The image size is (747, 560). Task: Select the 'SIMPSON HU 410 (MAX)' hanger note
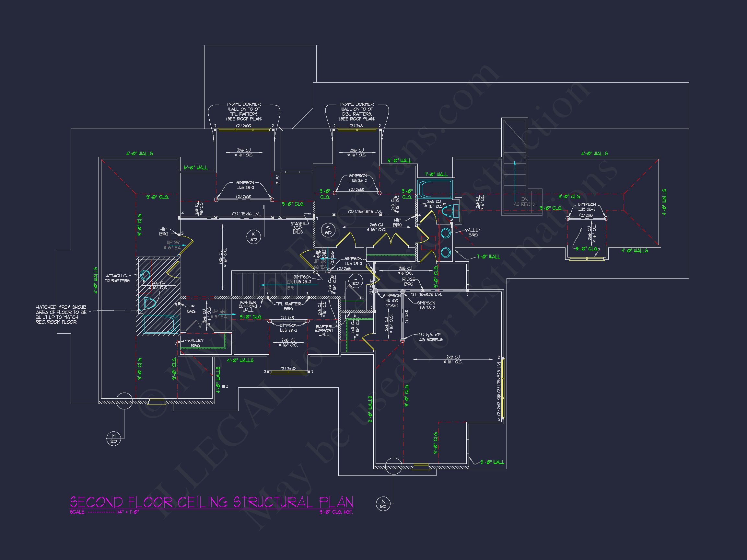point(392,301)
